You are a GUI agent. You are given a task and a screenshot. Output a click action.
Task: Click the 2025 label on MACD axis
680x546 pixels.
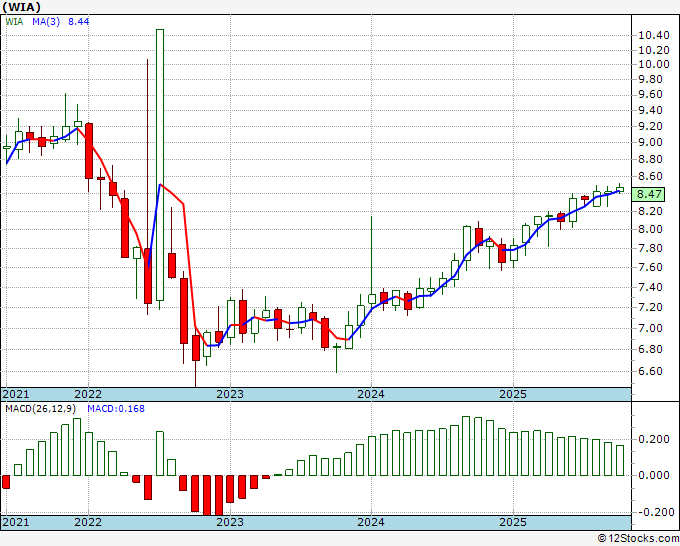[x=513, y=522]
